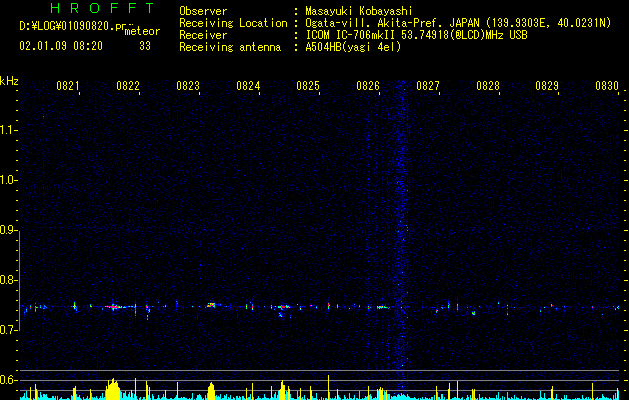Click the Receiving antenna label

pos(230,47)
